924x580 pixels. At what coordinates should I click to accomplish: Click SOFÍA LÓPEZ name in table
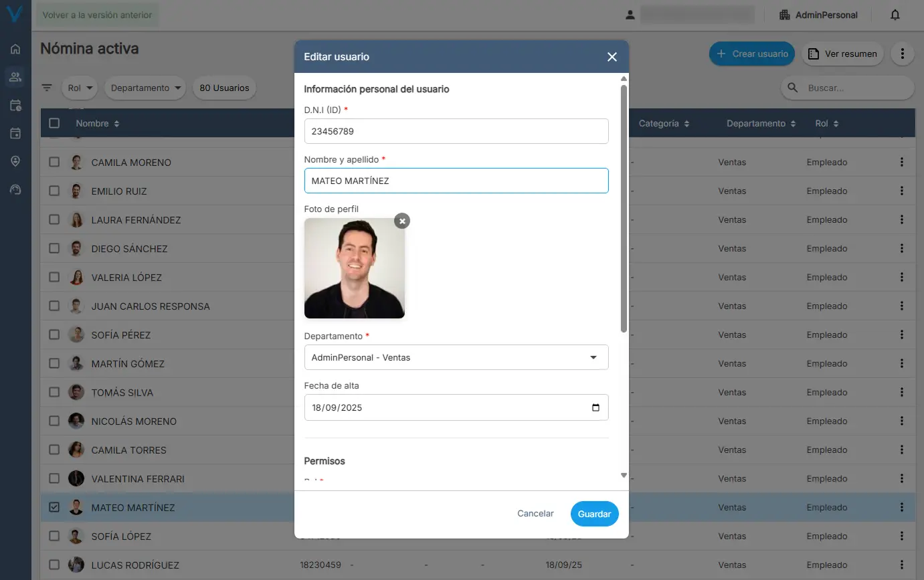tap(121, 537)
